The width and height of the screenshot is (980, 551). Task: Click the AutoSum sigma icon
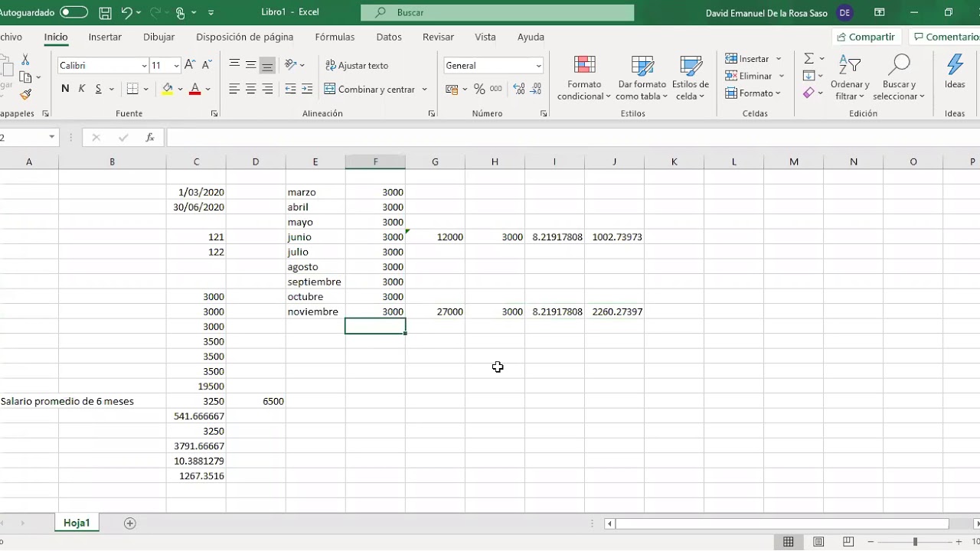[x=808, y=59]
